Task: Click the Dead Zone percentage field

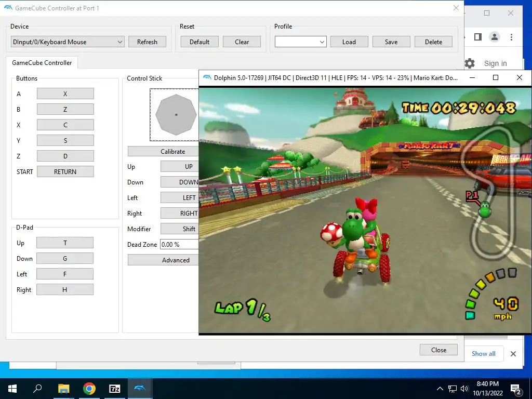Action: (x=179, y=244)
